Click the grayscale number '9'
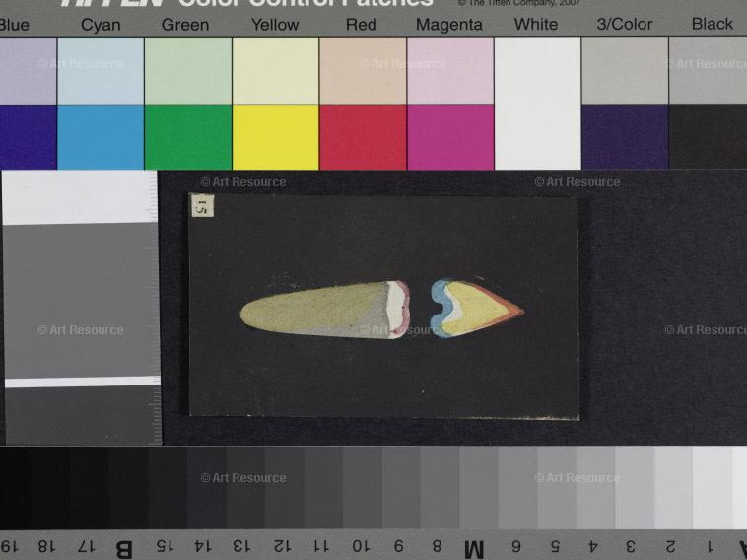Image resolution: width=747 pixels, height=560 pixels. 399,545
